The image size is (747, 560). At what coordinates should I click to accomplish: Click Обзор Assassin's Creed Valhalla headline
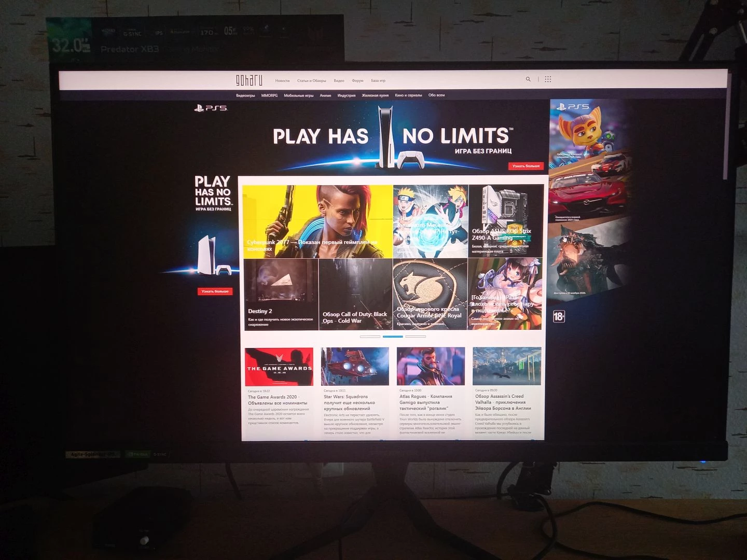(x=503, y=402)
